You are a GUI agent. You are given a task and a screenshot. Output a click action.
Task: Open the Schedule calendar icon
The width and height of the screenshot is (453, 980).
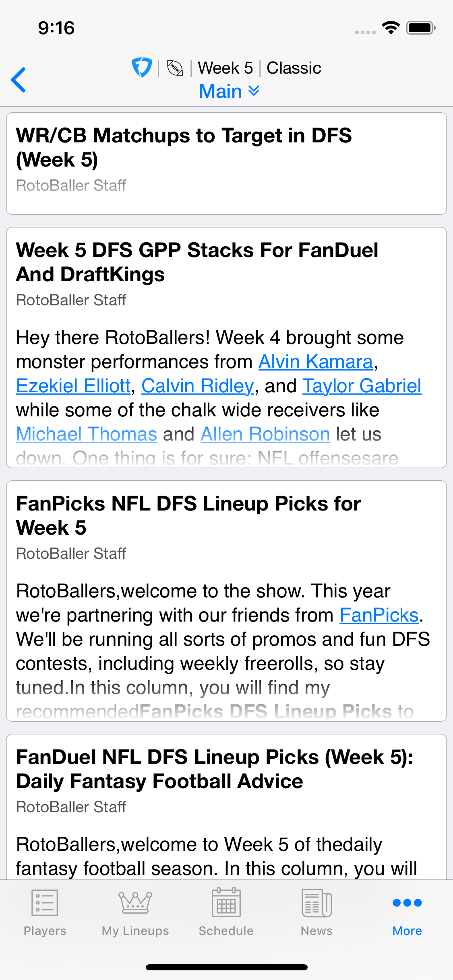pos(226,902)
